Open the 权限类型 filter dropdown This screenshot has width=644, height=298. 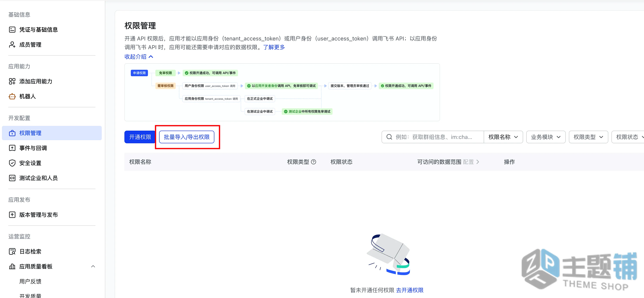(x=588, y=137)
